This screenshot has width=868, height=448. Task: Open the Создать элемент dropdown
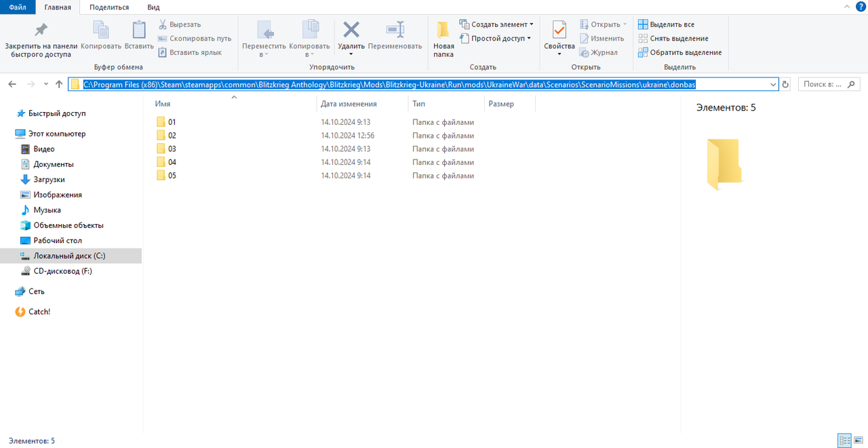[496, 24]
